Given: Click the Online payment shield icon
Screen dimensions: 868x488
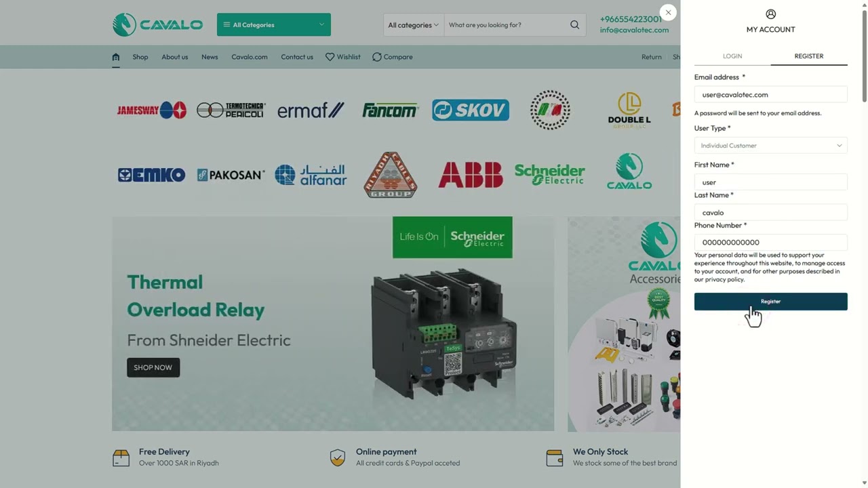Looking at the screenshot, I should [x=338, y=457].
